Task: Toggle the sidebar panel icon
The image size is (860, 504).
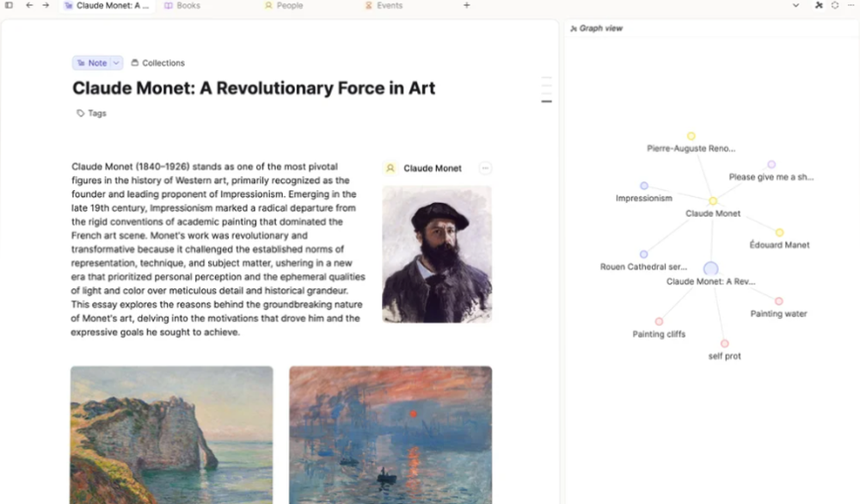Action: 9,5
